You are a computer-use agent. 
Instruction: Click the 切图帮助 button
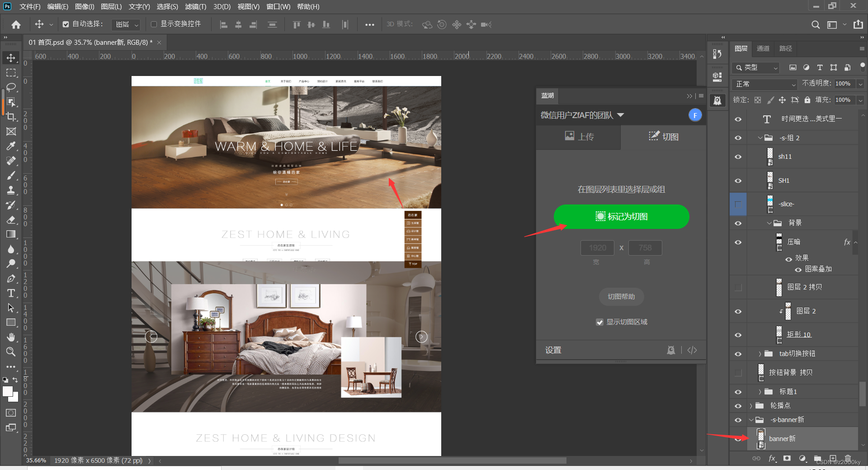click(x=621, y=297)
